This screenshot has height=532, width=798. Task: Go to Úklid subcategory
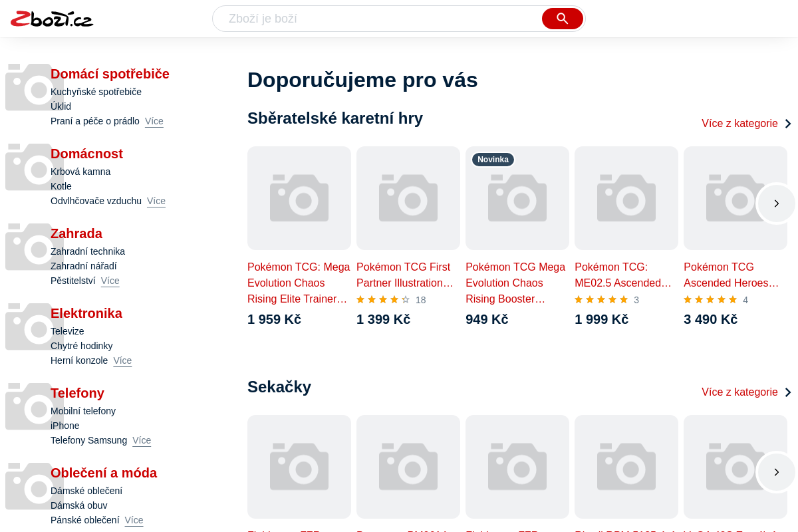(x=61, y=106)
